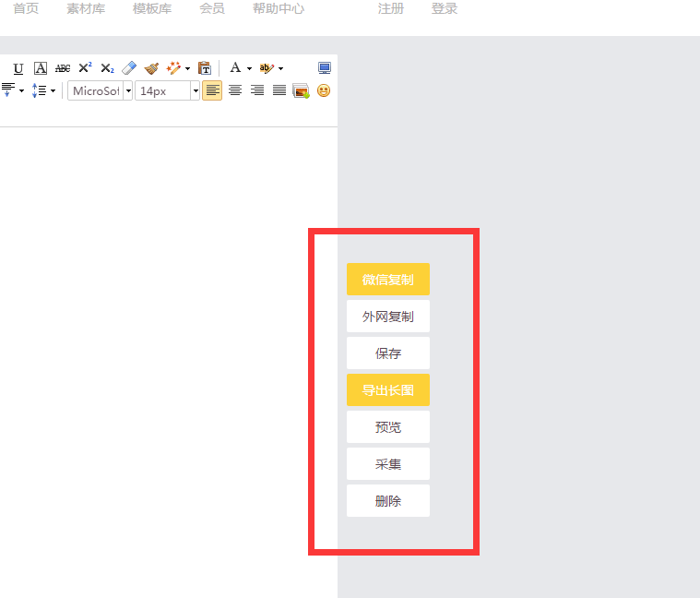Open the font color picker arrow
The height and width of the screenshot is (598, 700).
[x=249, y=68]
